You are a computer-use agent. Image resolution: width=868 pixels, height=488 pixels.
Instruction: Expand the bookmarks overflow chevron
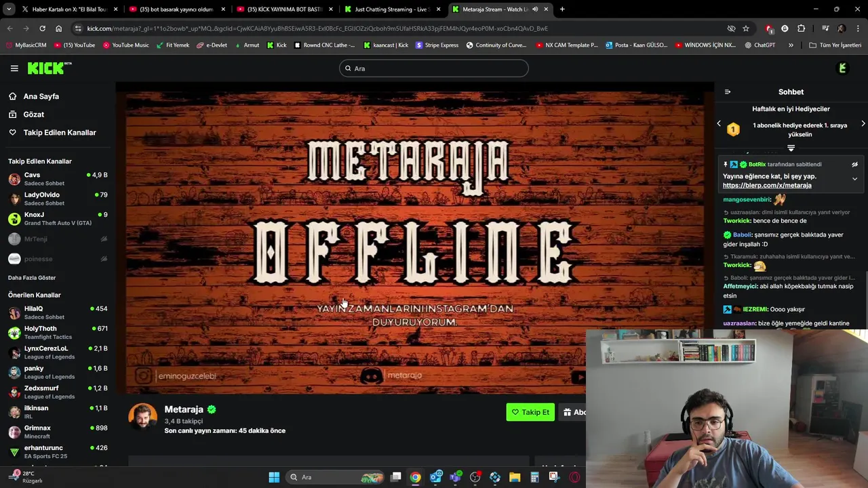pyautogui.click(x=791, y=45)
